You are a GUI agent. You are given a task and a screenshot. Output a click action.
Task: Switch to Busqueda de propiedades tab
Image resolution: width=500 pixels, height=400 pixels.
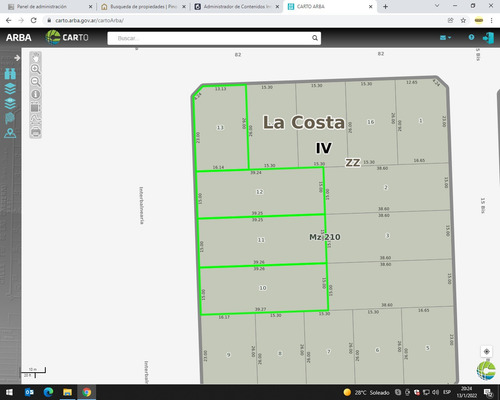(x=143, y=6)
